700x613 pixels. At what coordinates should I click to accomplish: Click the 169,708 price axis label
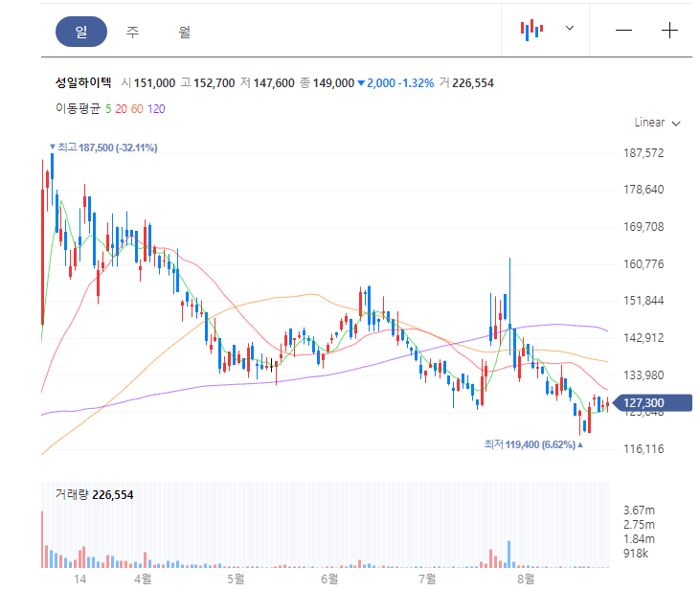tap(644, 227)
